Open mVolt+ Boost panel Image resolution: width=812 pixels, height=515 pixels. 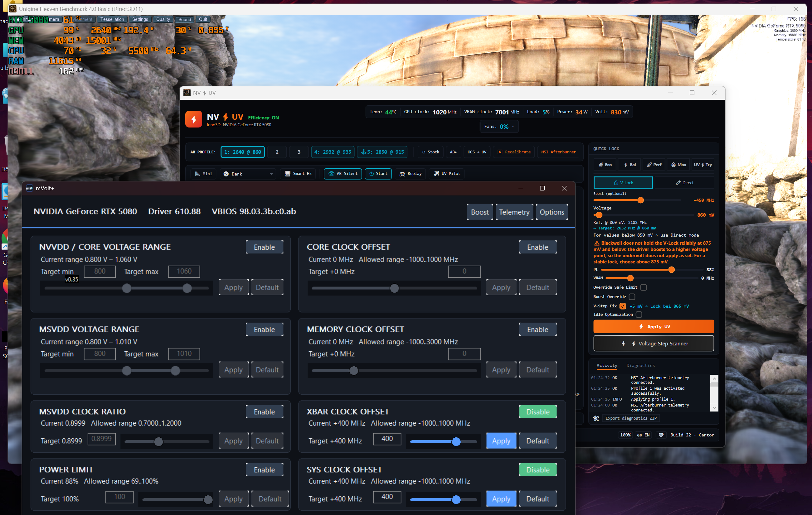[479, 212]
